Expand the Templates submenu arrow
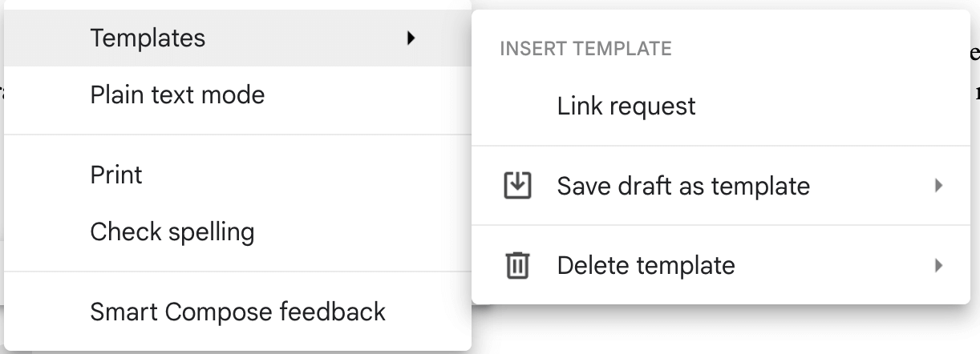The image size is (980, 354). point(411,38)
